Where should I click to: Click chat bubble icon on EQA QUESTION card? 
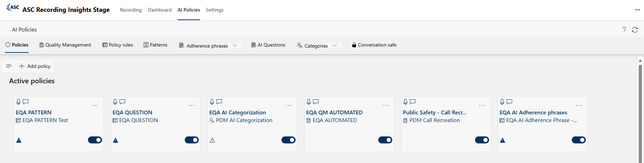(122, 102)
